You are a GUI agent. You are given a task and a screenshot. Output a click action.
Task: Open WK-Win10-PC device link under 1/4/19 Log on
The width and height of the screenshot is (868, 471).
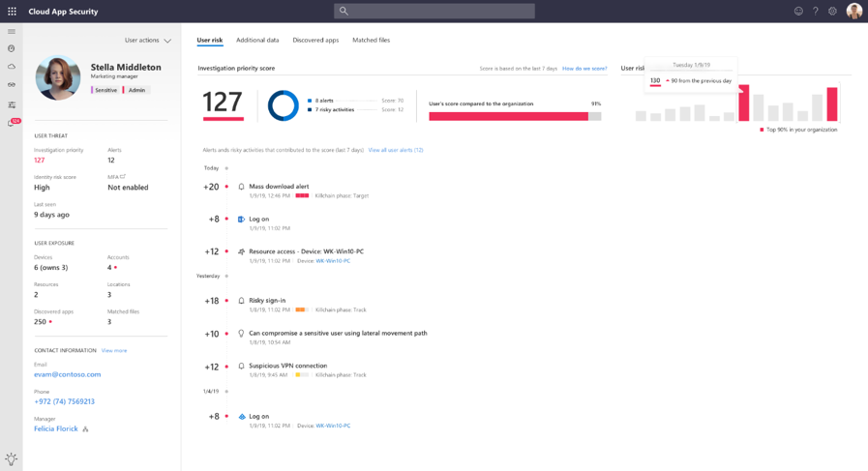[333, 426]
